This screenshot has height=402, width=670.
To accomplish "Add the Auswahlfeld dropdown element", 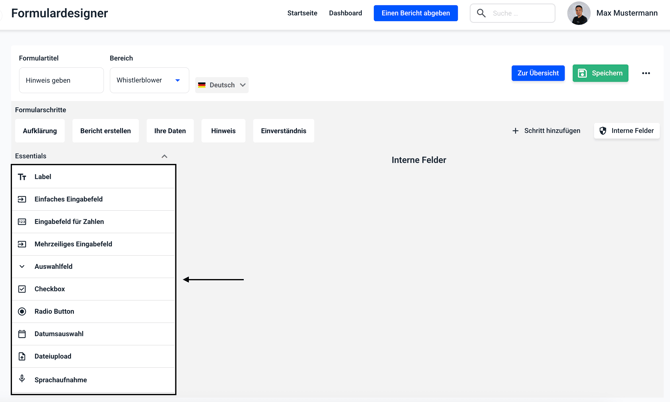I will [x=53, y=267].
